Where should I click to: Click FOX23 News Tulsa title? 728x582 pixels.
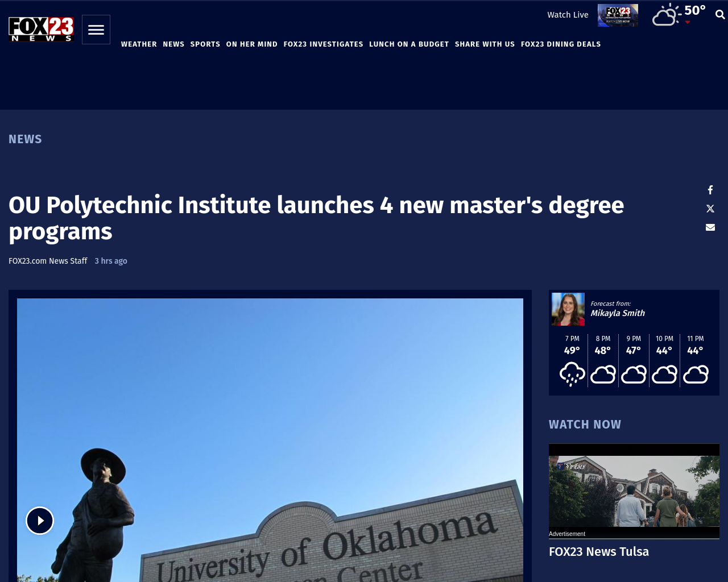click(599, 552)
